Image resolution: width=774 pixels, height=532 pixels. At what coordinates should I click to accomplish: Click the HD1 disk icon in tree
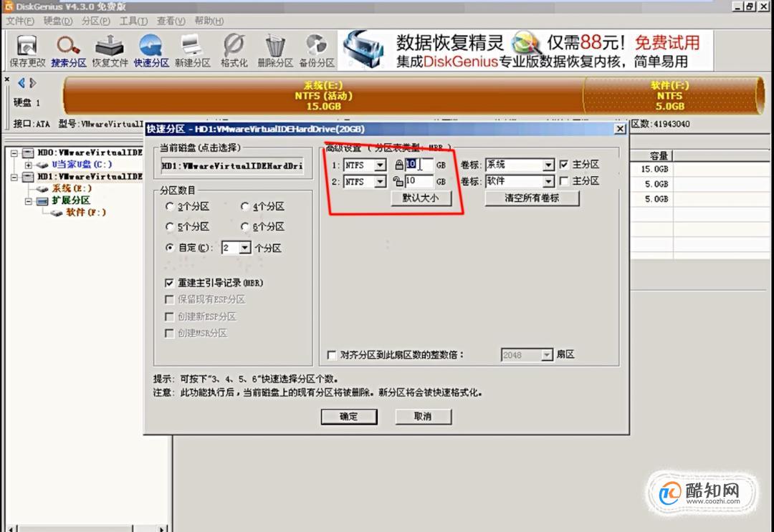click(28, 177)
